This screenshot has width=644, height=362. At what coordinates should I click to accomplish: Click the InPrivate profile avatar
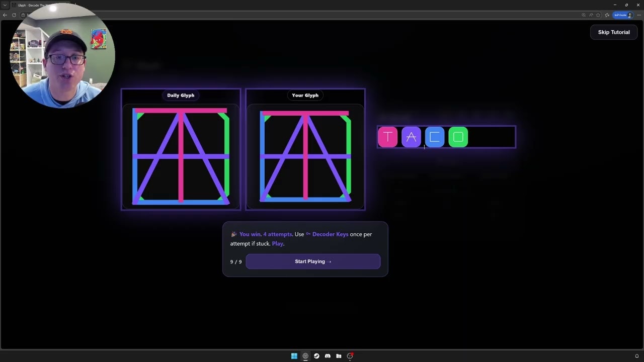[x=629, y=15]
